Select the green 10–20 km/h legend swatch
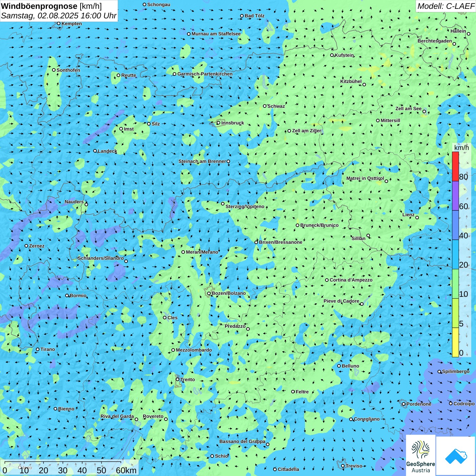The image size is (476, 476). 455,284
